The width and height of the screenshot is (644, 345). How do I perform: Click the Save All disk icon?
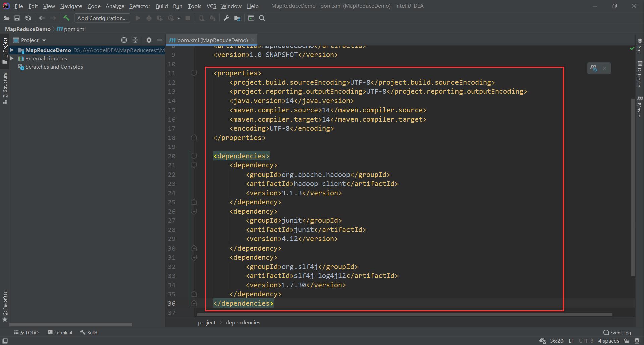17,18
